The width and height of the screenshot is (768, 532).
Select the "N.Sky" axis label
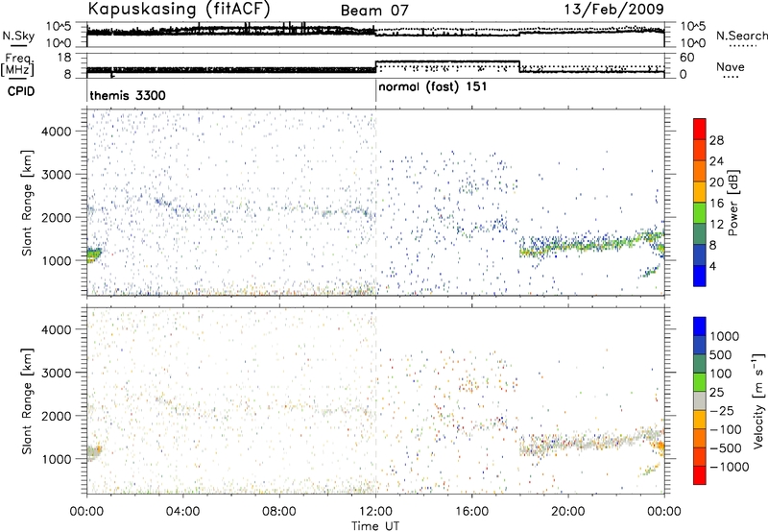click(18, 36)
